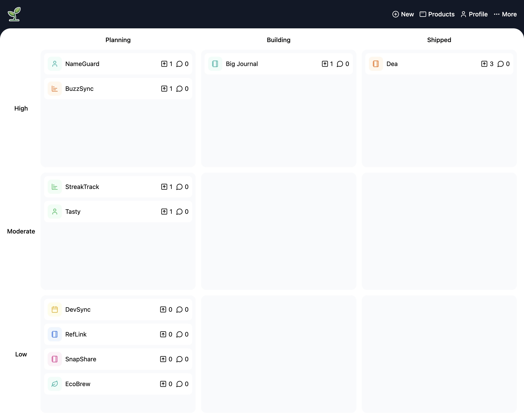Open the RefLink product card
Viewport: 524px width, 420px height.
pos(118,334)
